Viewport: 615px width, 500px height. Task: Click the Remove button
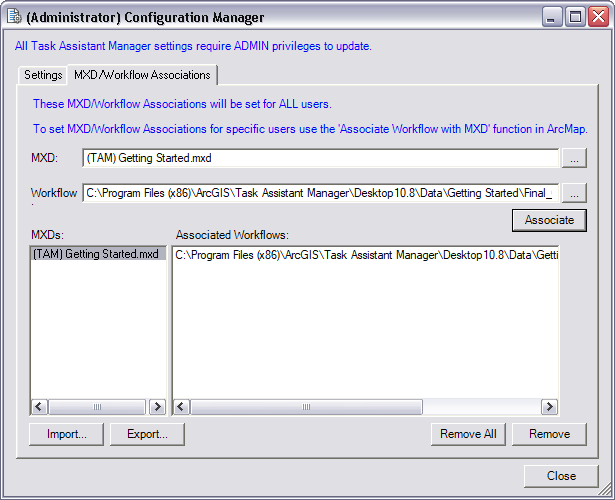click(549, 434)
